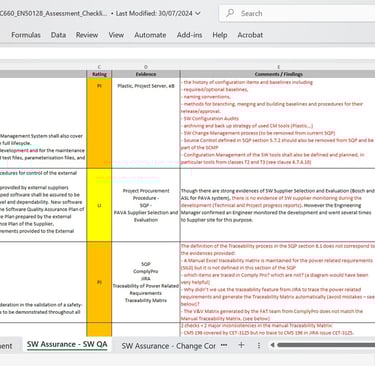Click the horizontal scrollbar track

(326, 345)
